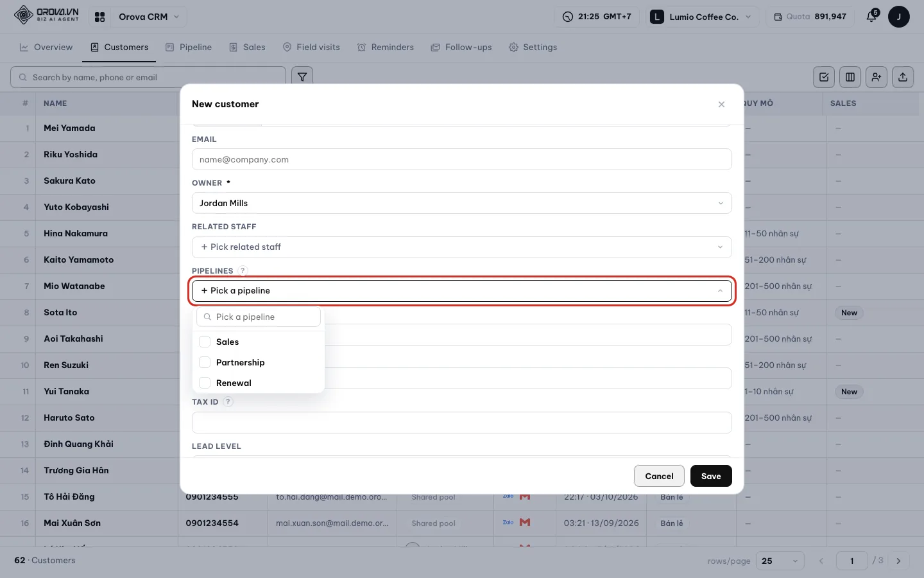Expand the Pick related staff dropdown
Screen dimensions: 924x578
coord(462,247)
